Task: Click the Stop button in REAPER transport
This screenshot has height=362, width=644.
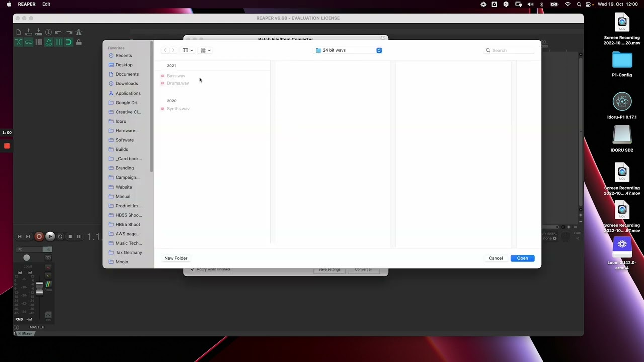Action: tap(70, 236)
